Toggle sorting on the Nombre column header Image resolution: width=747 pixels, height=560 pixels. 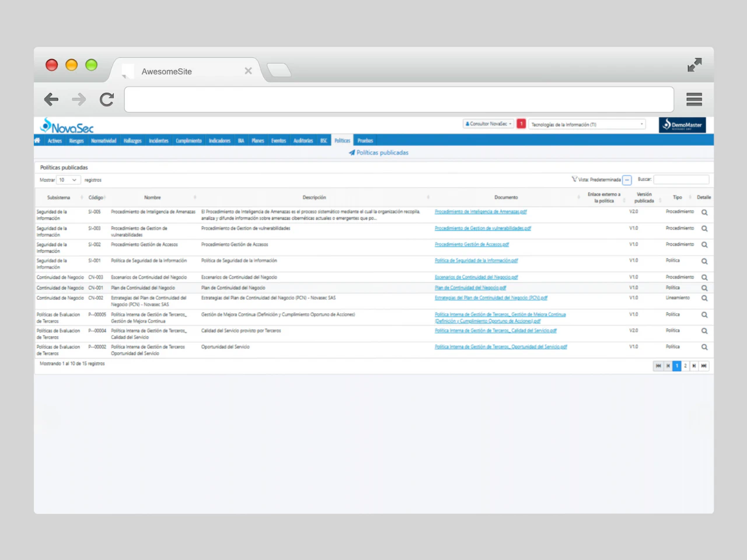click(152, 197)
